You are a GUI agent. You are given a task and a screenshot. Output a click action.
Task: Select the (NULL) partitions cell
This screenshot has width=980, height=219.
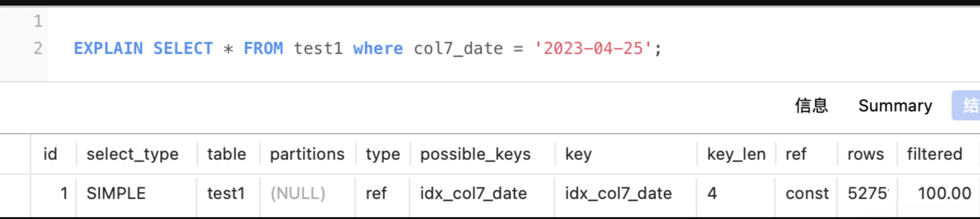tap(298, 194)
